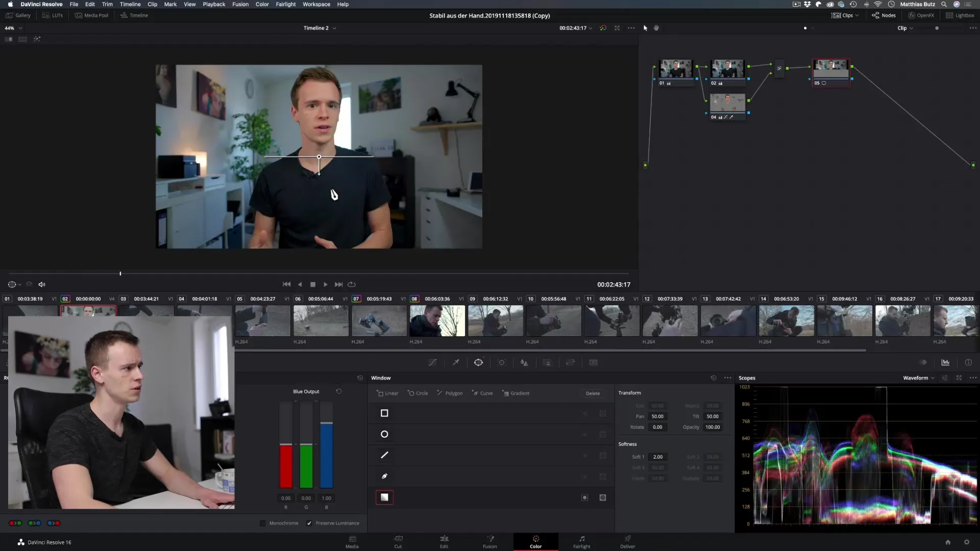Open the Information panel icon
The image size is (980, 551).
[x=968, y=362]
